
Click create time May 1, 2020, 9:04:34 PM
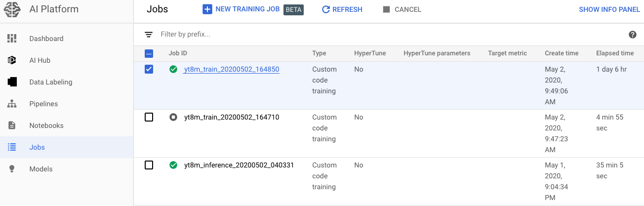(558, 181)
